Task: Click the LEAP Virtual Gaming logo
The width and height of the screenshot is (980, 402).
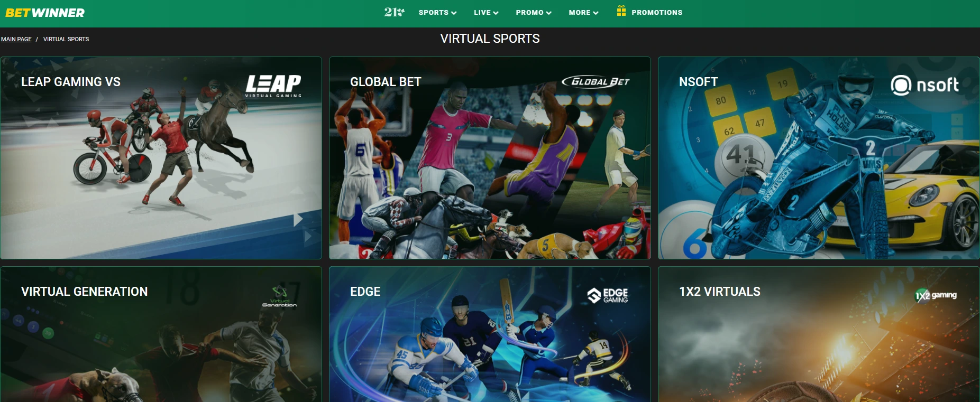Action: tap(273, 86)
